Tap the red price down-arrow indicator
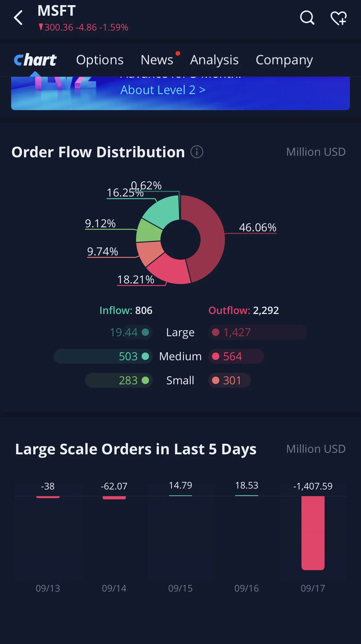Image resolution: width=361 pixels, height=644 pixels. pyautogui.click(x=41, y=27)
